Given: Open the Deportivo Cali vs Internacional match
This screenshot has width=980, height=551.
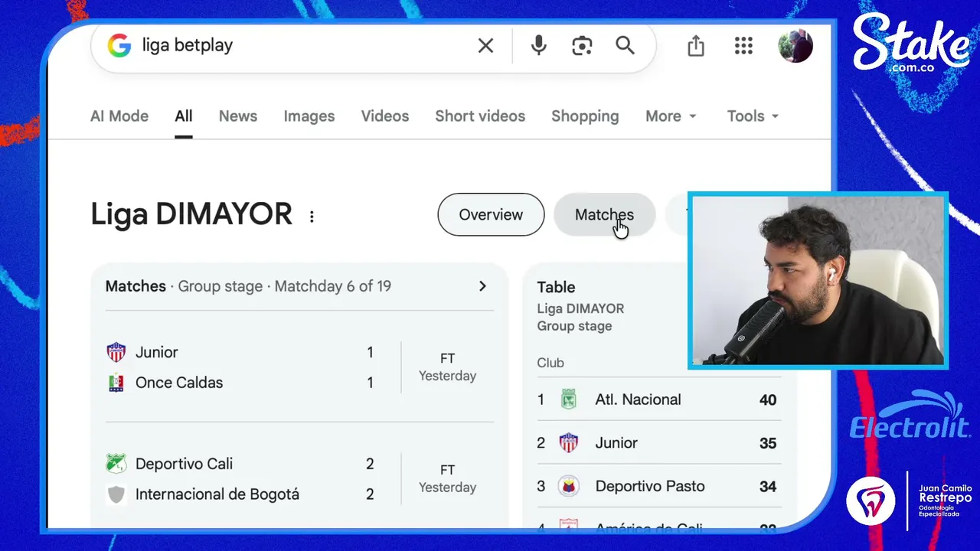Looking at the screenshot, I should coord(299,479).
